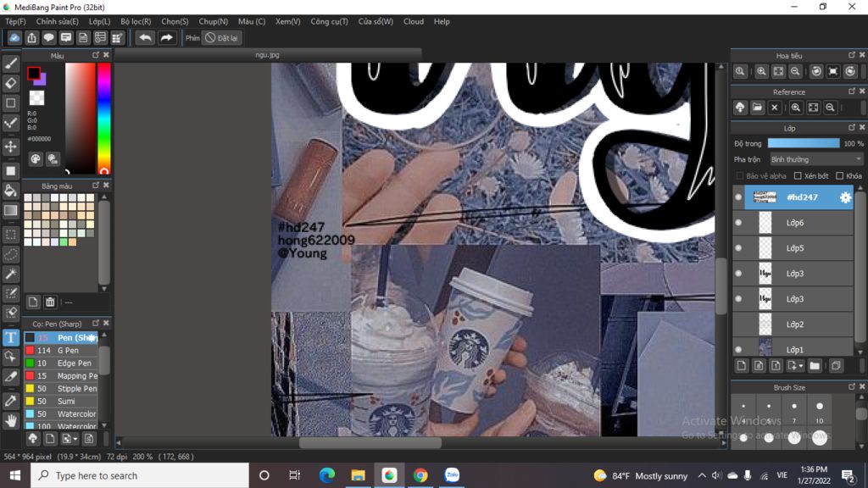The height and width of the screenshot is (488, 868).
Task: Open the cloud save icon in toolbar
Action: [14, 37]
